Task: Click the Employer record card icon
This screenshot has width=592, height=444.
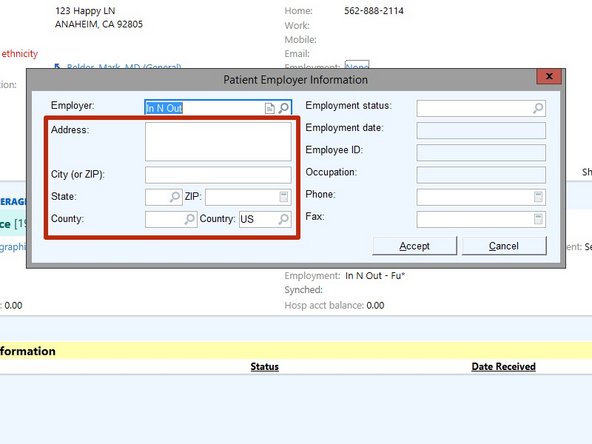Action: coord(270,108)
